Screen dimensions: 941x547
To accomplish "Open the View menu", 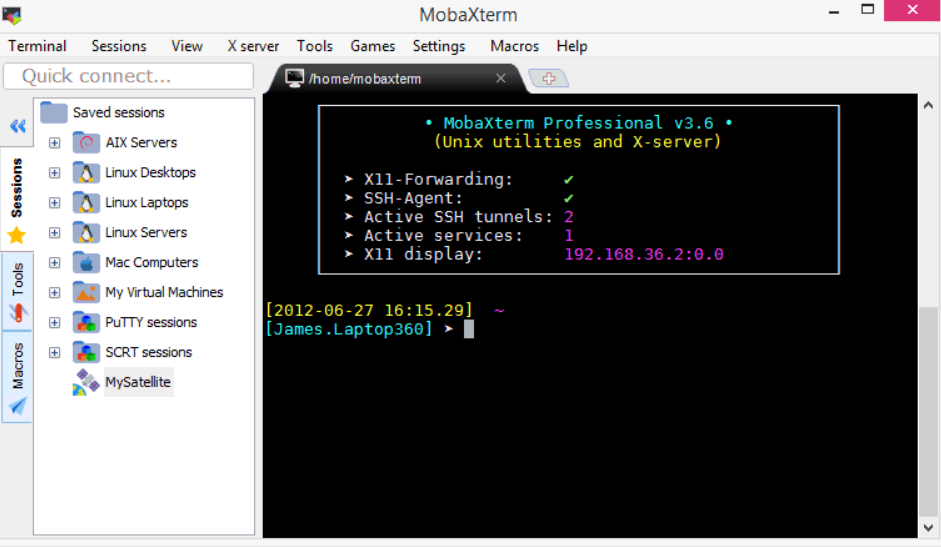I will tap(187, 46).
